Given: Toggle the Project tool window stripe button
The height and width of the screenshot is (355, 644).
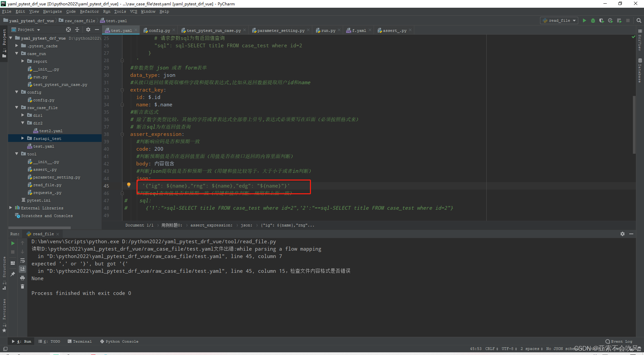Looking at the screenshot, I should tap(4, 43).
